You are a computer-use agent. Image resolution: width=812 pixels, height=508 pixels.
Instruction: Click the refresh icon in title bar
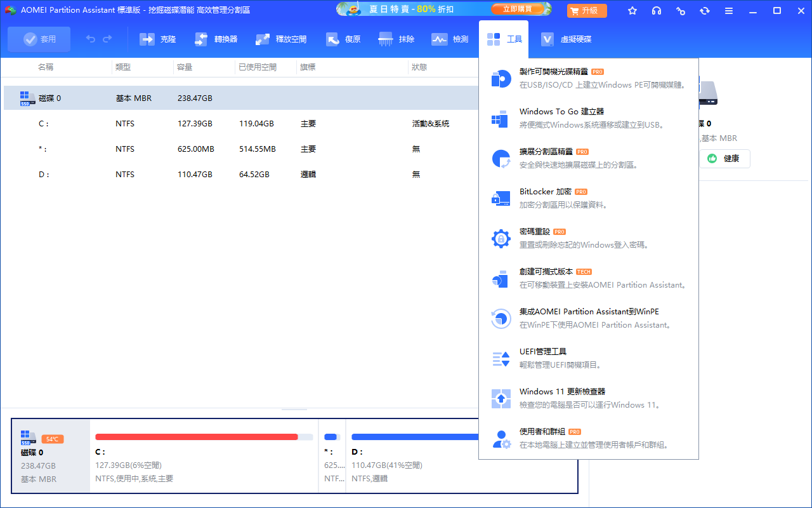[705, 11]
